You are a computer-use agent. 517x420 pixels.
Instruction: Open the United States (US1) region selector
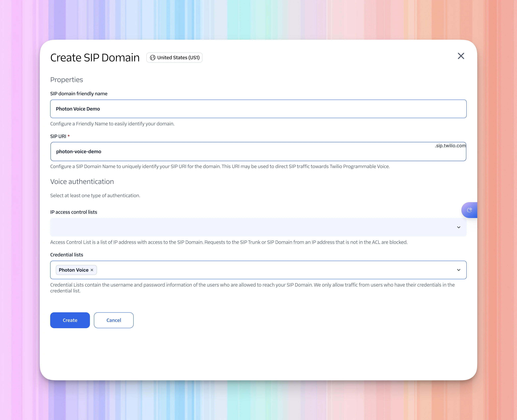174,58
